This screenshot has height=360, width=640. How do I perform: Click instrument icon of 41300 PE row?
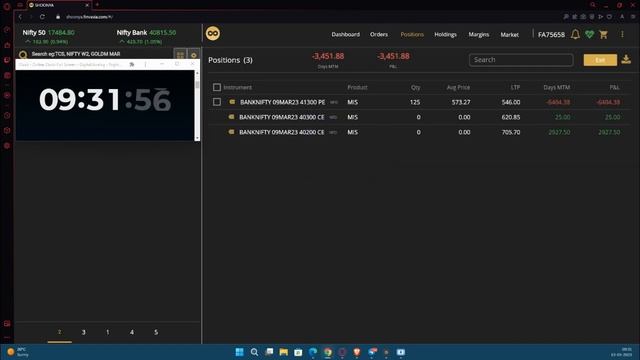(232, 102)
